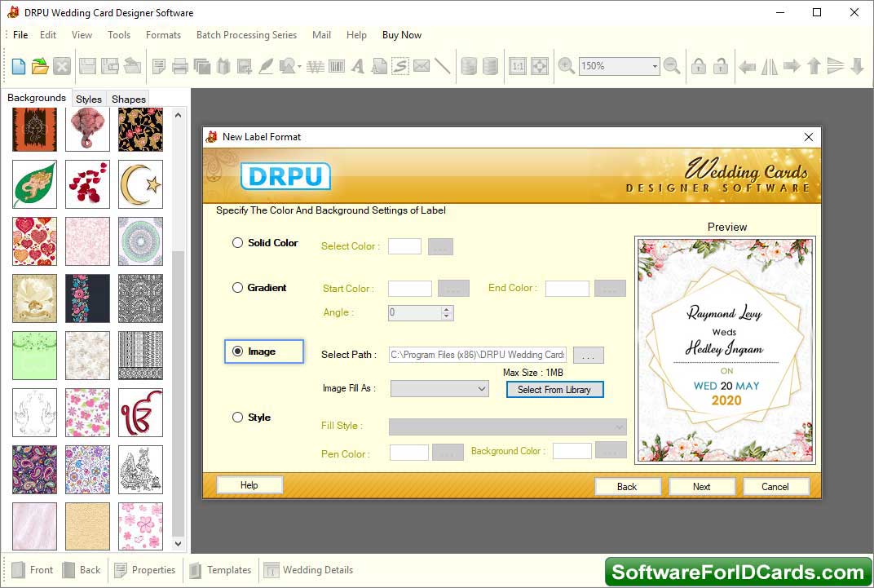Select the Style radio option

[237, 417]
